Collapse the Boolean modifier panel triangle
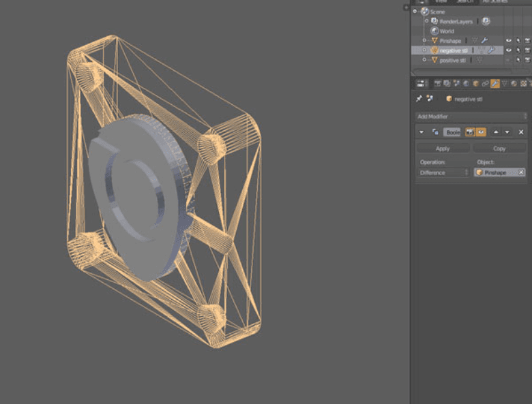The height and width of the screenshot is (404, 532). click(x=422, y=131)
